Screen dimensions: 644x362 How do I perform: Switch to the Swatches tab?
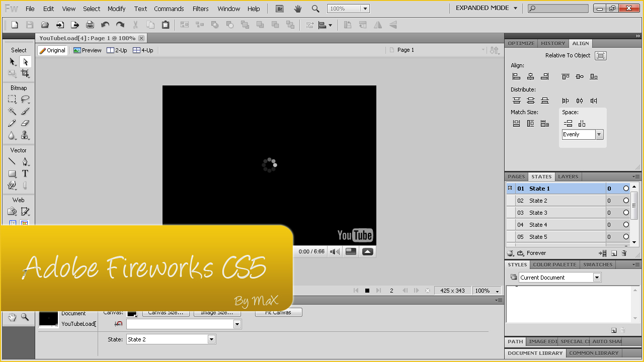pos(598,264)
